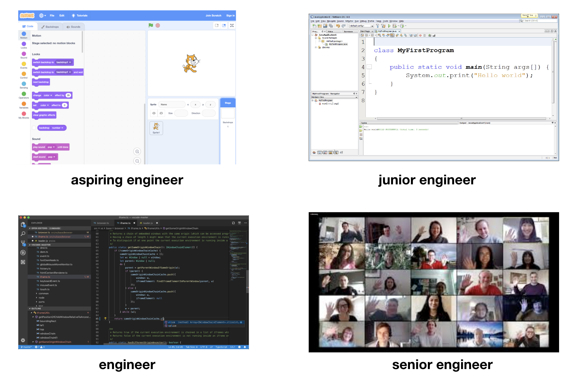Select the Looks block category

(x=24, y=45)
